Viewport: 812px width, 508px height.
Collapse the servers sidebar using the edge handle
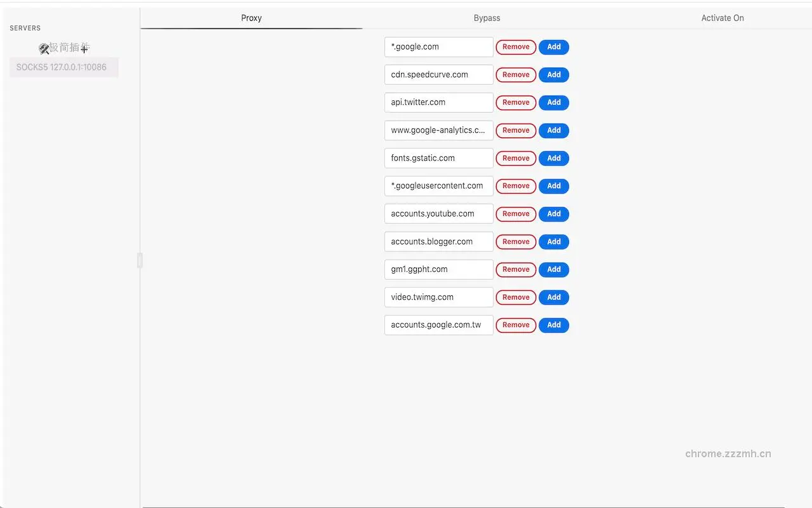click(140, 260)
